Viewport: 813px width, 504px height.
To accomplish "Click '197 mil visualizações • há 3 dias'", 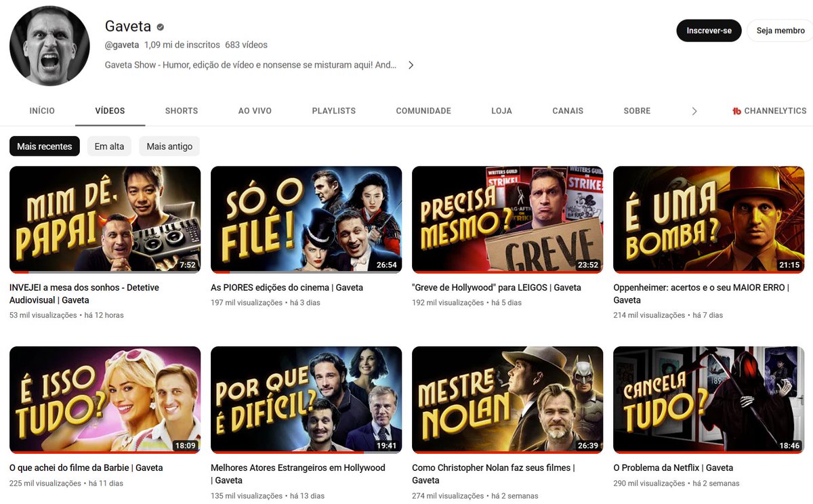I will 265,303.
